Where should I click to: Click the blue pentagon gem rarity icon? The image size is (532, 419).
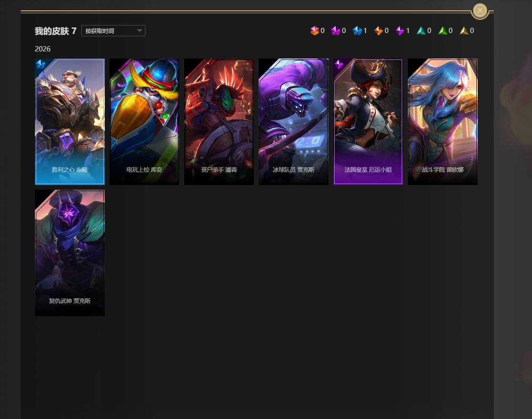357,31
